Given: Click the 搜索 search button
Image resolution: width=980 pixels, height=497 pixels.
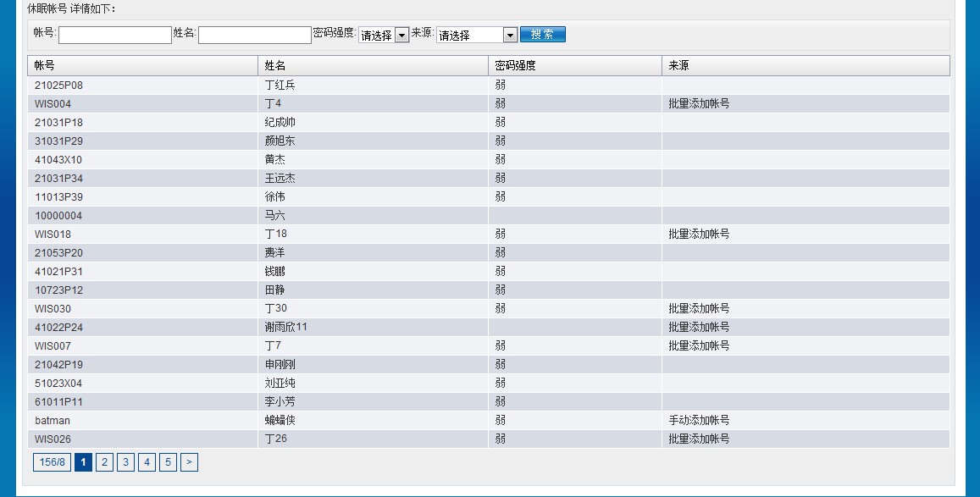Looking at the screenshot, I should (542, 35).
